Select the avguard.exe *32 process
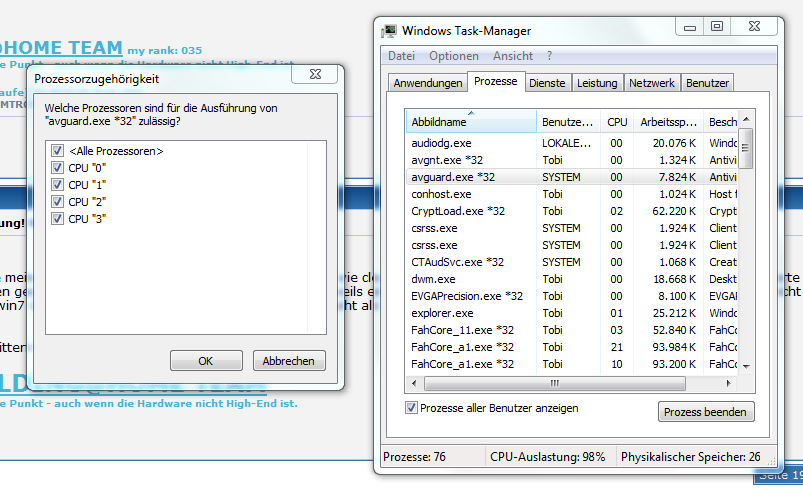This screenshot has width=803, height=497. click(x=573, y=177)
